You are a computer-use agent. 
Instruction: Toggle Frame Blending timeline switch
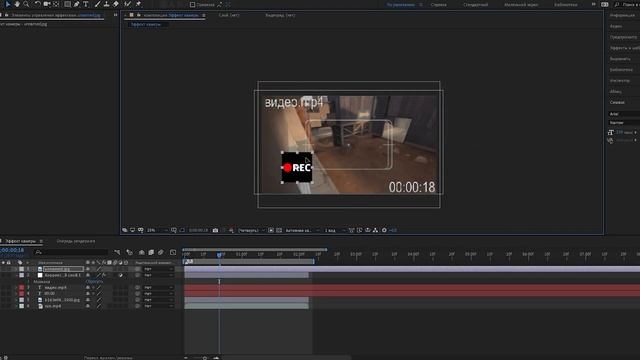151,252
